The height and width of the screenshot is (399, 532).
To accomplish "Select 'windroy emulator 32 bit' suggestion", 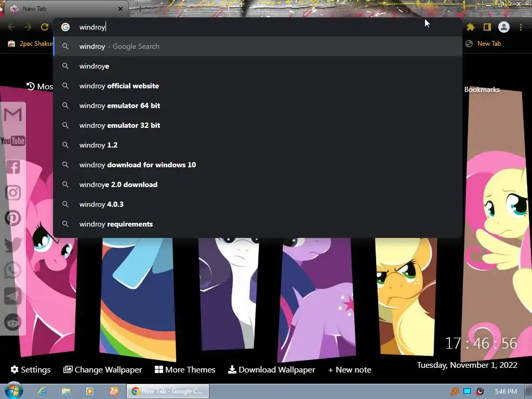I will coord(258,125).
